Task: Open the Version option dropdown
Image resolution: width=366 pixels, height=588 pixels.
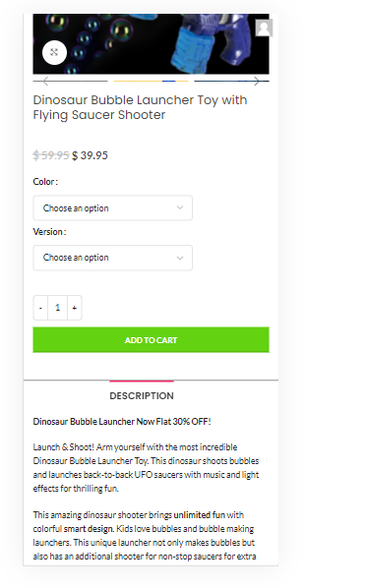Action: click(112, 258)
